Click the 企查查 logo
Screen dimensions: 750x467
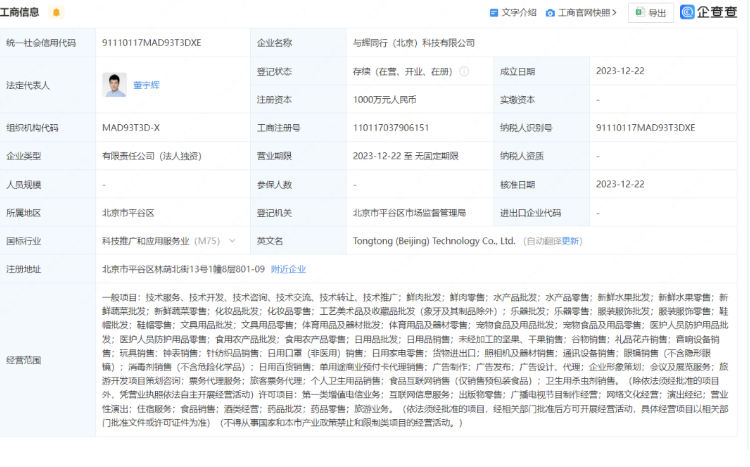pyautogui.click(x=709, y=12)
